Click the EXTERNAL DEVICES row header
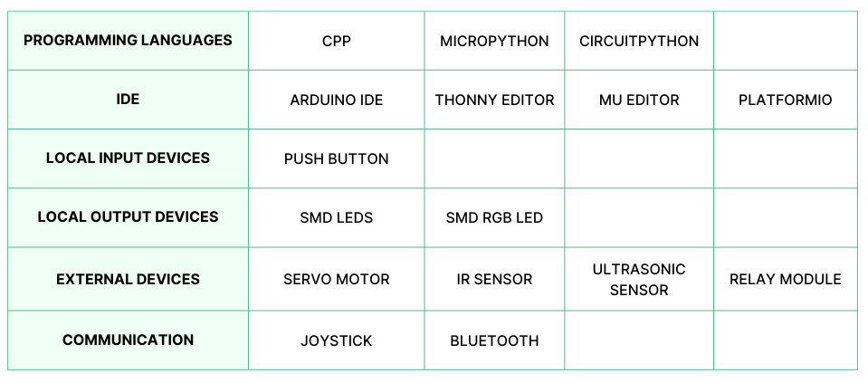Image resolution: width=868 pixels, height=383 pixels. coord(128,279)
